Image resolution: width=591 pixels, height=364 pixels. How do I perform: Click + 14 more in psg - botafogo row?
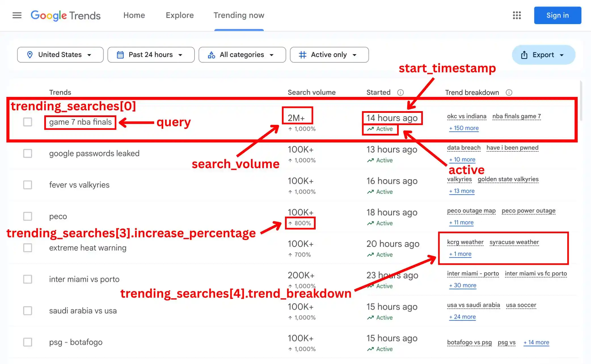click(536, 342)
